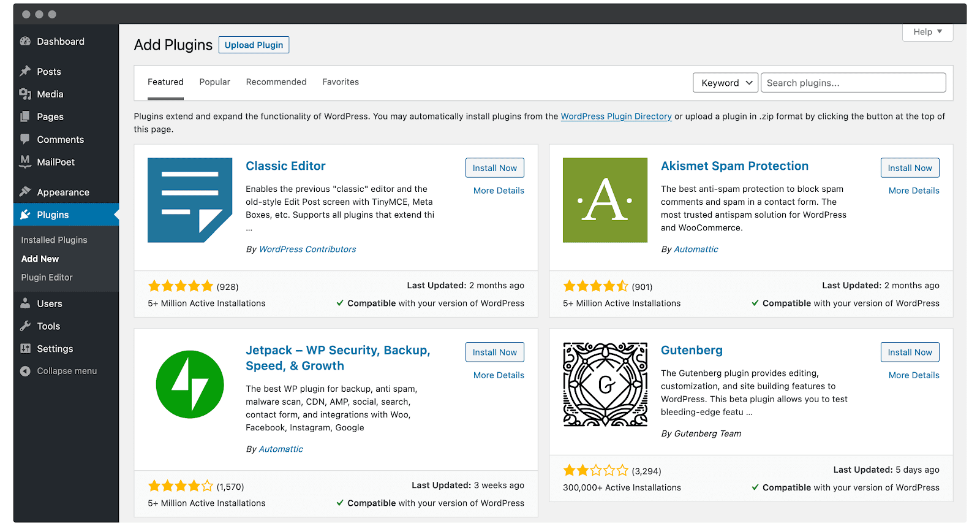This screenshot has width=980, height=526.
Task: Open Akismet Spam Protection title link
Action: click(734, 166)
